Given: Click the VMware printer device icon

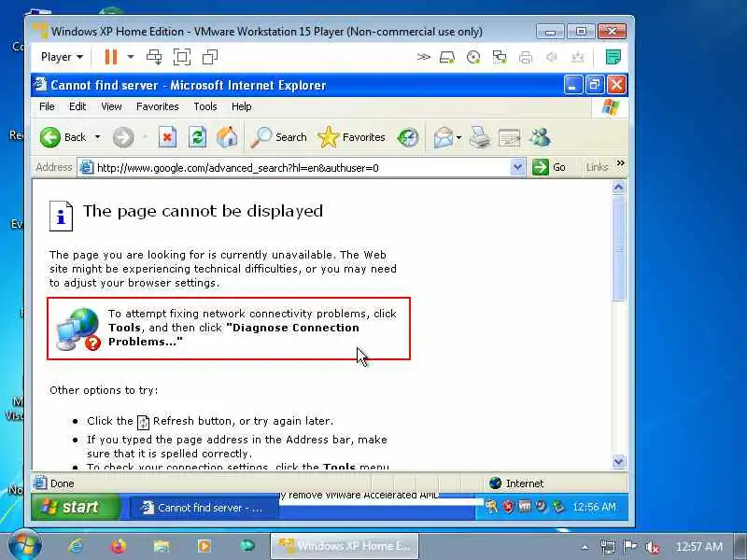Looking at the screenshot, I should [x=526, y=58].
